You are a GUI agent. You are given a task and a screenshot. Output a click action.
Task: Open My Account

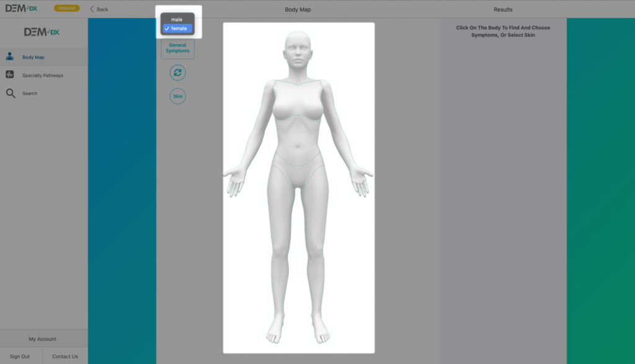tap(42, 339)
